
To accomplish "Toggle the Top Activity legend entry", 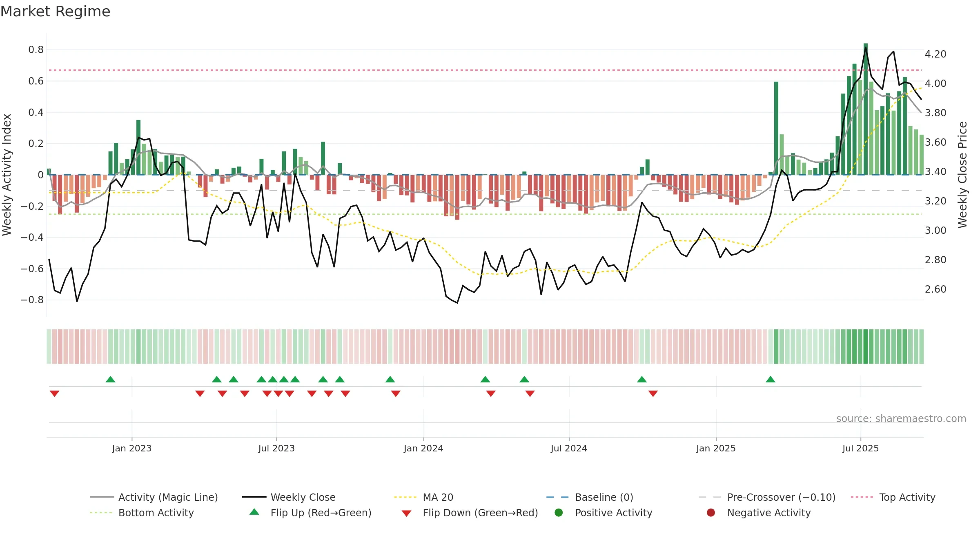I will point(893,497).
